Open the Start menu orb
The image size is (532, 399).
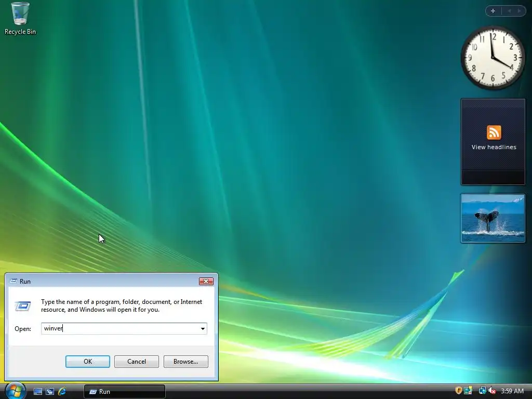point(15,391)
